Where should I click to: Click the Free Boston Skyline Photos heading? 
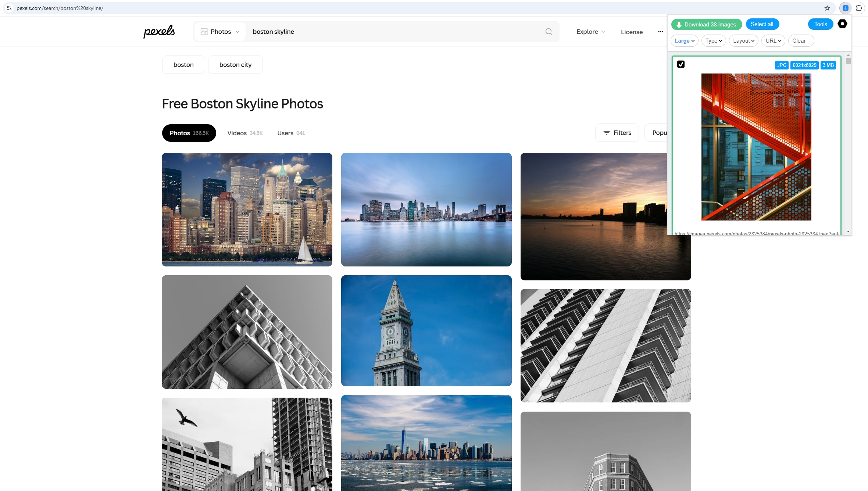pyautogui.click(x=242, y=104)
